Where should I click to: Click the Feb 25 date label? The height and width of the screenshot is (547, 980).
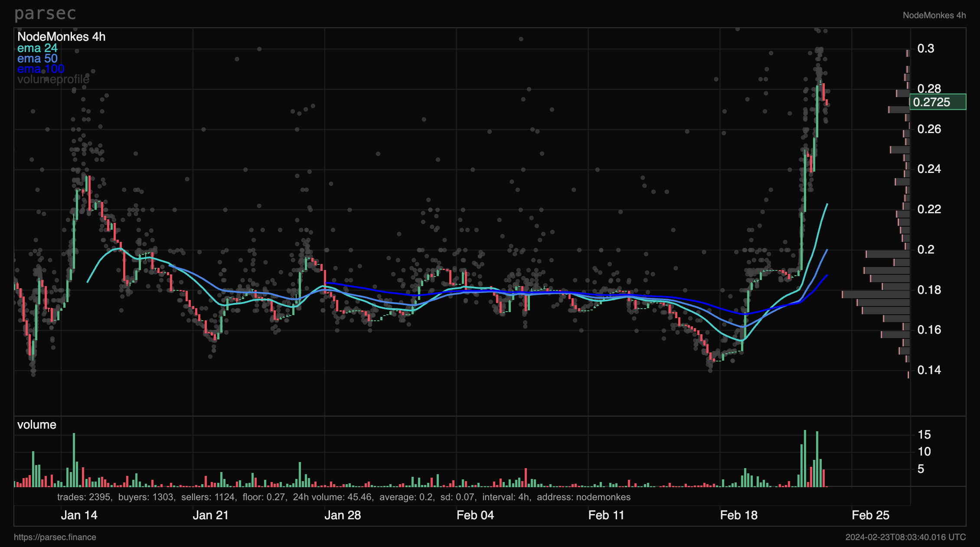pyautogui.click(x=870, y=515)
